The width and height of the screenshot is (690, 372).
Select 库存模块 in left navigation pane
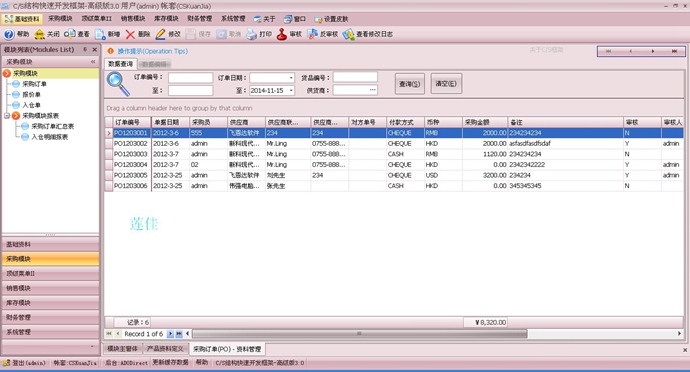click(x=51, y=302)
